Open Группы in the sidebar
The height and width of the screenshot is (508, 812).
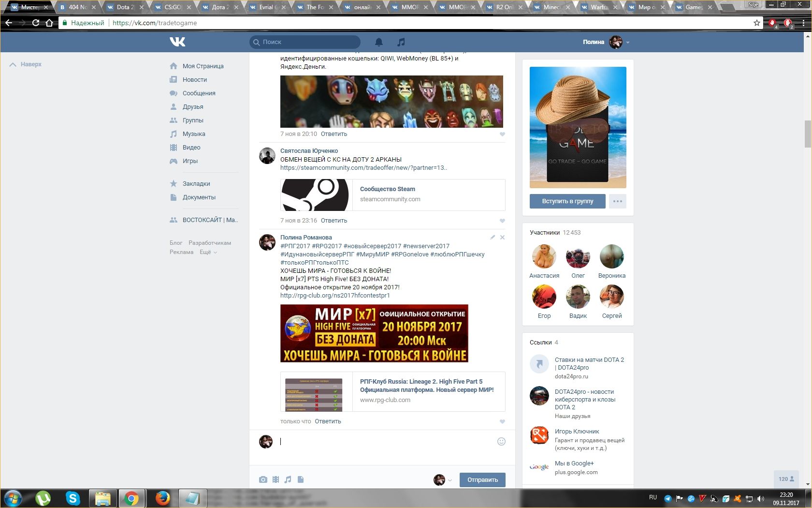point(193,120)
